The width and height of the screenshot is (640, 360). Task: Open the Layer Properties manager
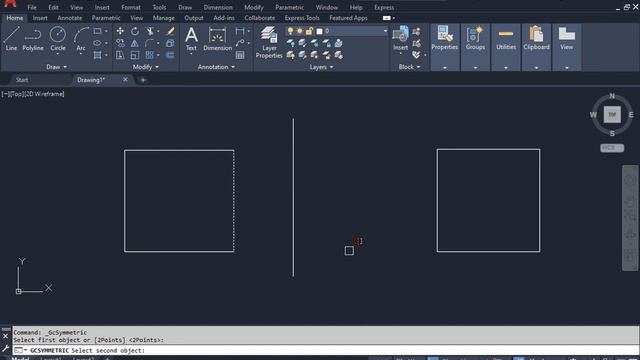point(269,42)
